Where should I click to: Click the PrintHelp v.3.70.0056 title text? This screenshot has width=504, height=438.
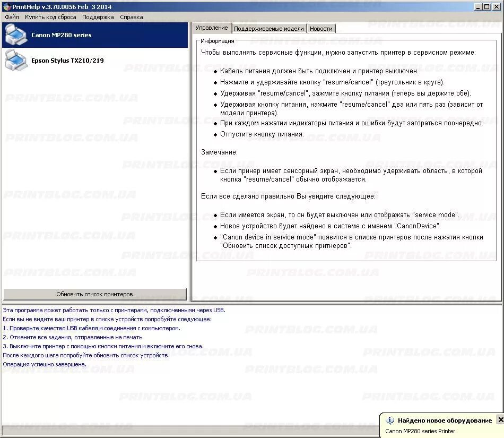pyautogui.click(x=62, y=7)
